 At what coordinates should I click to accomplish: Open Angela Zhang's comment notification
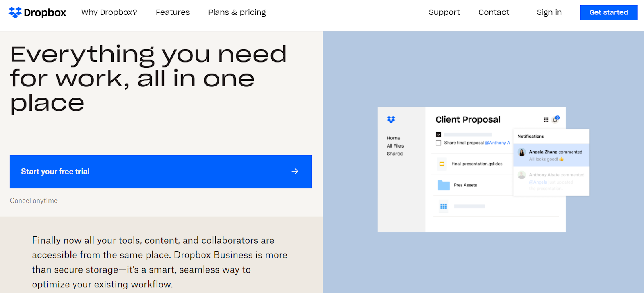point(551,155)
